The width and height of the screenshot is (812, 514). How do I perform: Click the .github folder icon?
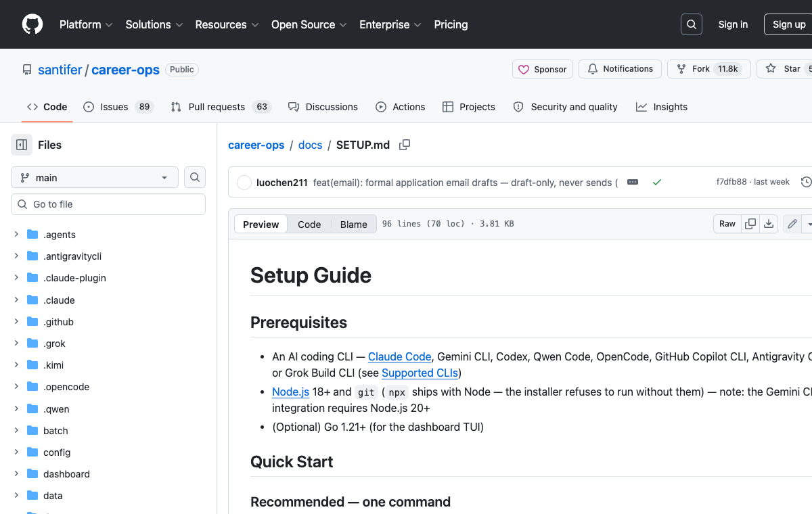click(x=32, y=322)
